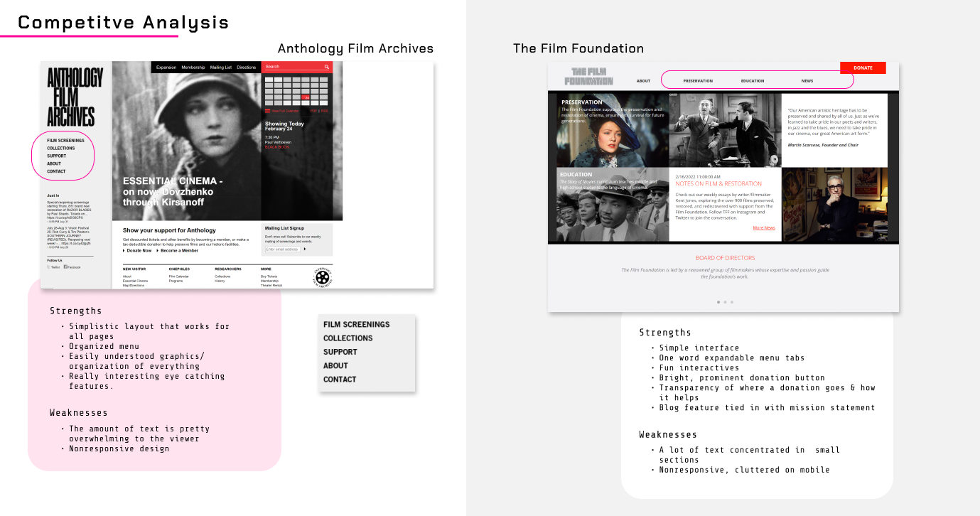Screen dimensions: 980x516
Task: Click The Film Foundation logo
Action: [588, 76]
